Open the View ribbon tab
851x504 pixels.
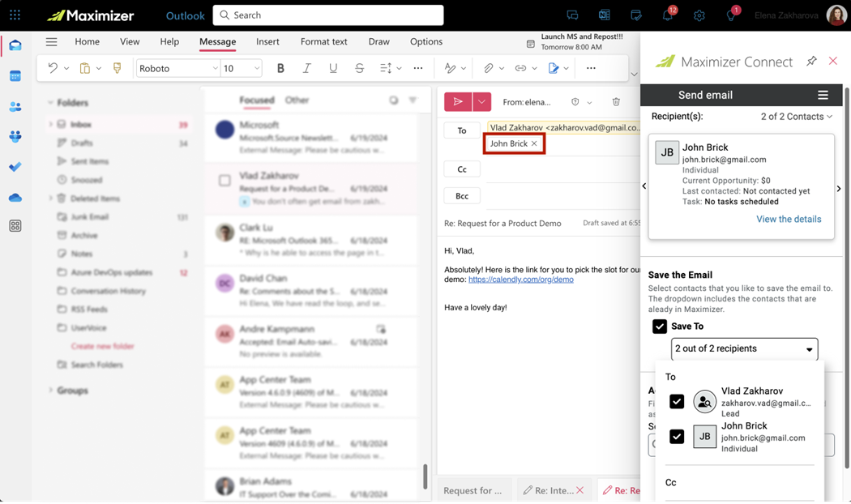pyautogui.click(x=130, y=42)
